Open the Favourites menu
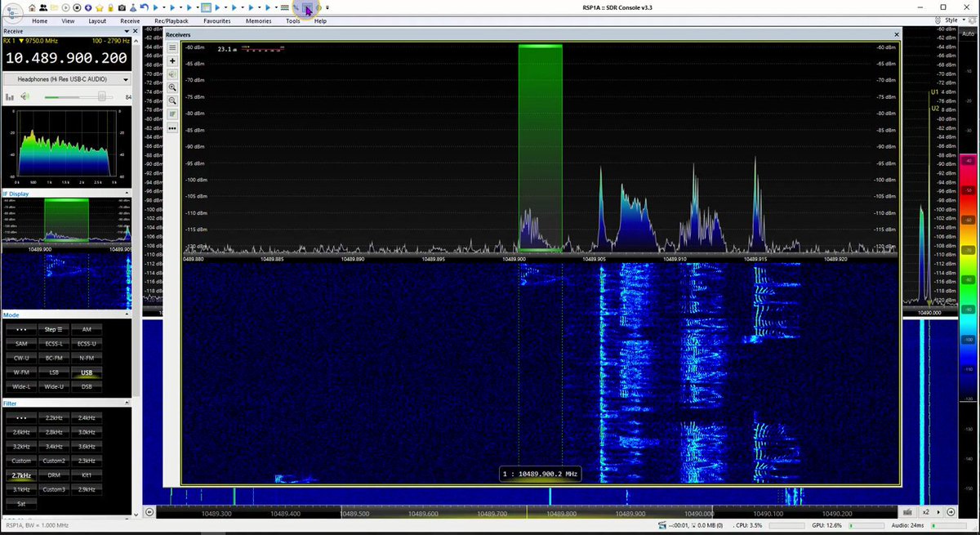The width and height of the screenshot is (980, 535). (217, 20)
